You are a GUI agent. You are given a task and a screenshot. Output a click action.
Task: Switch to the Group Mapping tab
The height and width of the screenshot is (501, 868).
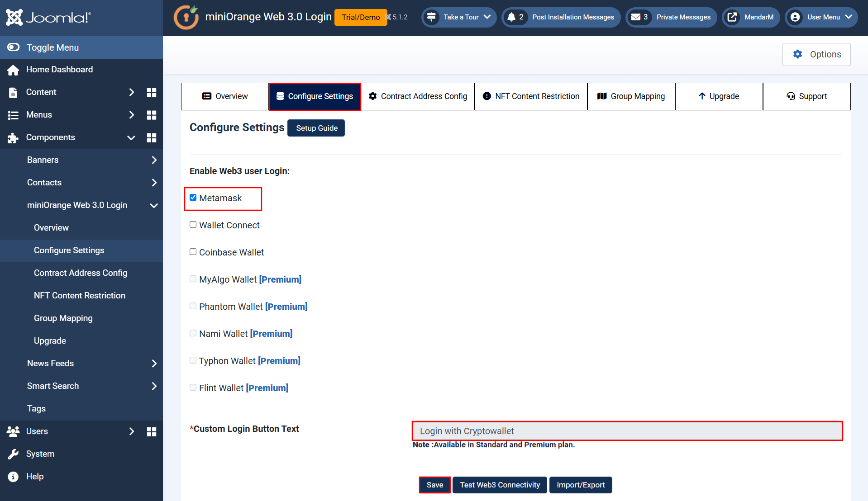tap(631, 96)
